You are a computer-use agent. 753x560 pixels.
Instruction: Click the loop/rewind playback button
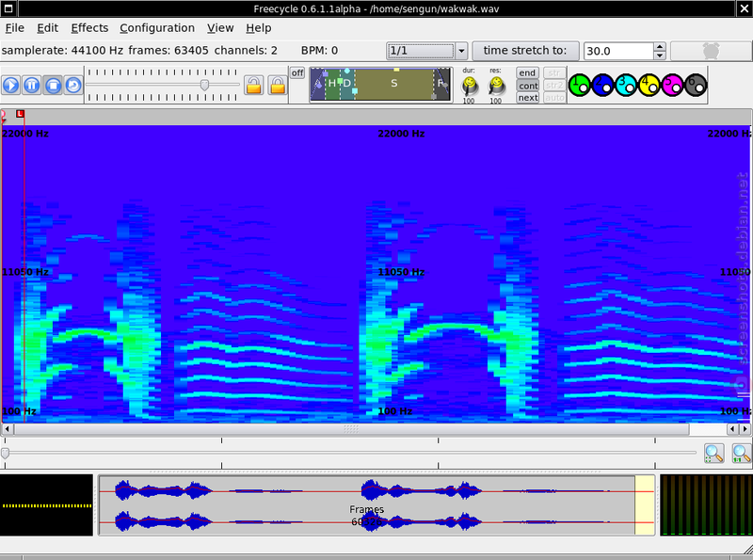(73, 86)
